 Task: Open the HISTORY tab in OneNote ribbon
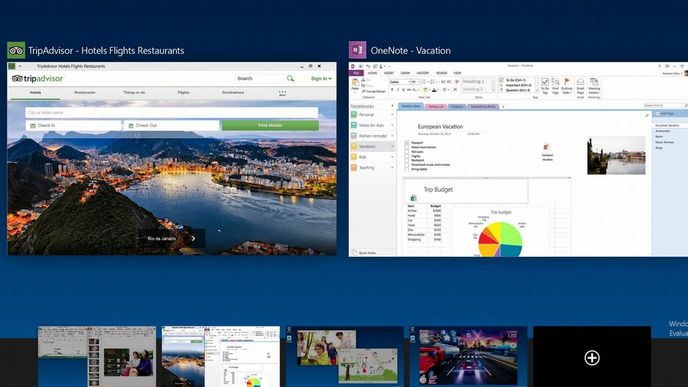click(423, 73)
